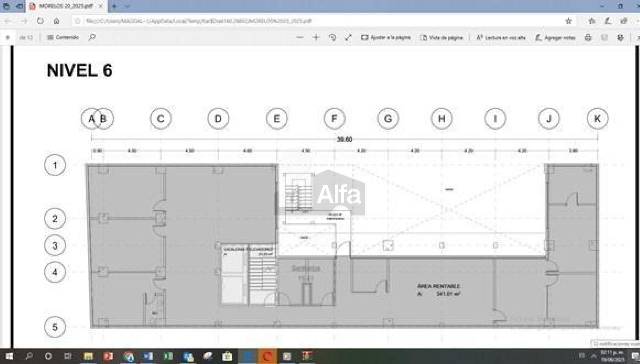Print the PDF document
The height and width of the screenshot is (364, 640).
pyautogui.click(x=588, y=38)
